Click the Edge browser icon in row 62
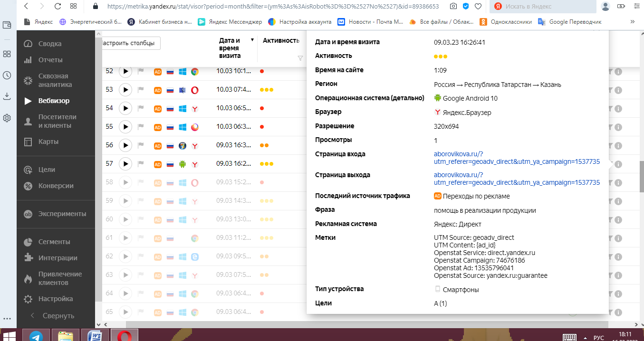This screenshot has width=644, height=341. (x=194, y=257)
